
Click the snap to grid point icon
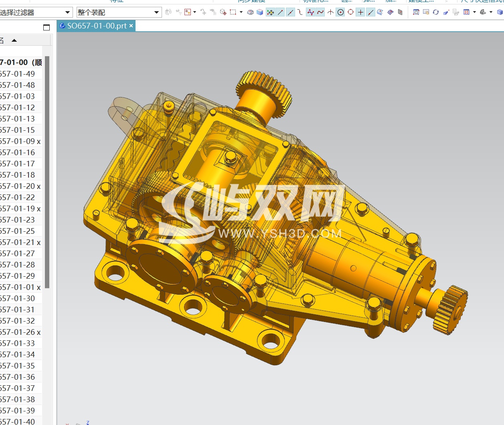400,12
